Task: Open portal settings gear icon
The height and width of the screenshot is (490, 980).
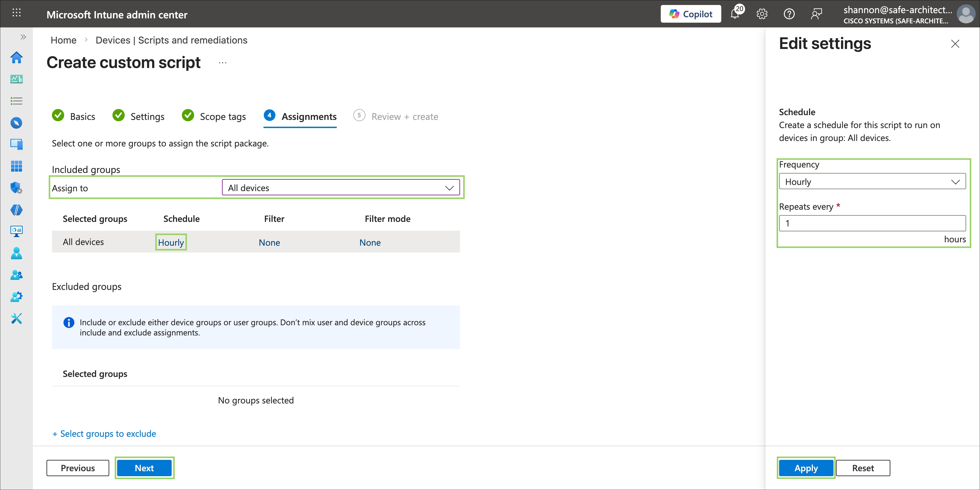Action: tap(762, 14)
